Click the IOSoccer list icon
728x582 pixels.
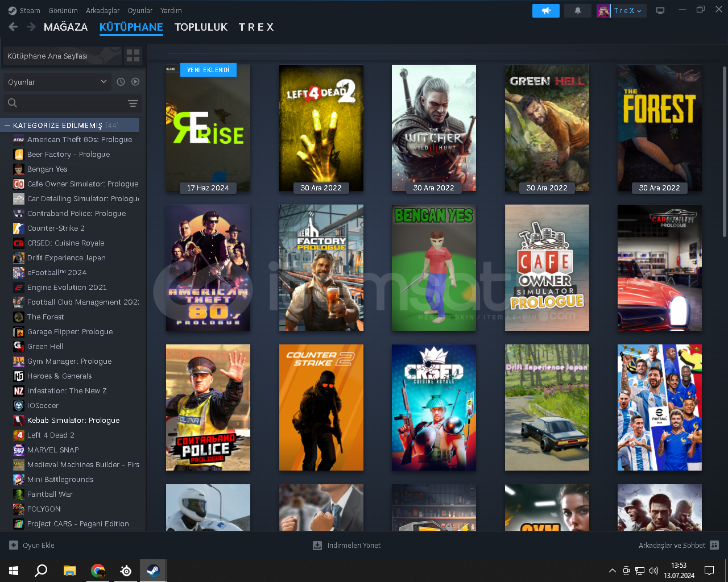point(19,406)
